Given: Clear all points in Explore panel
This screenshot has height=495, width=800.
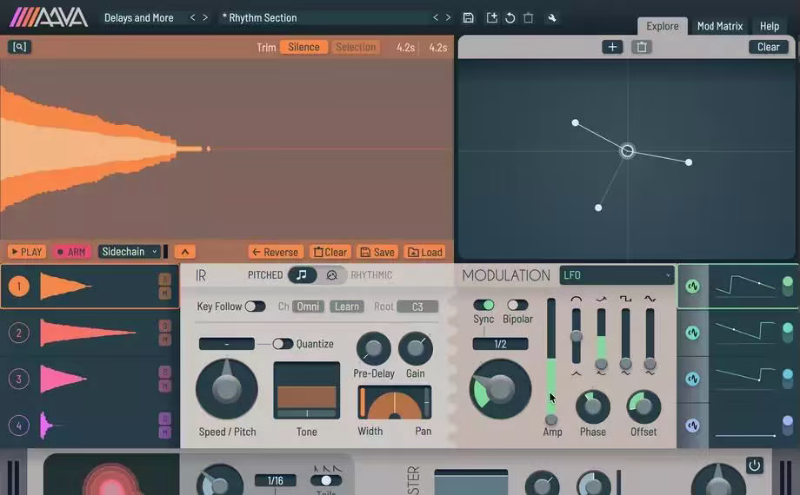Looking at the screenshot, I should click(x=768, y=47).
